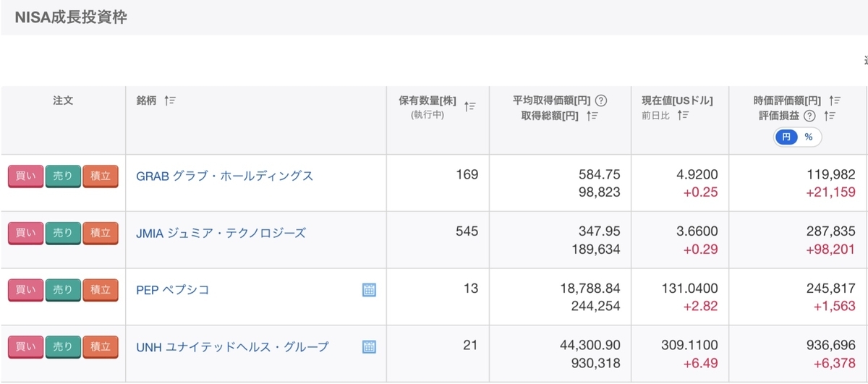
Task: Switch profit display to %
Action: point(809,137)
